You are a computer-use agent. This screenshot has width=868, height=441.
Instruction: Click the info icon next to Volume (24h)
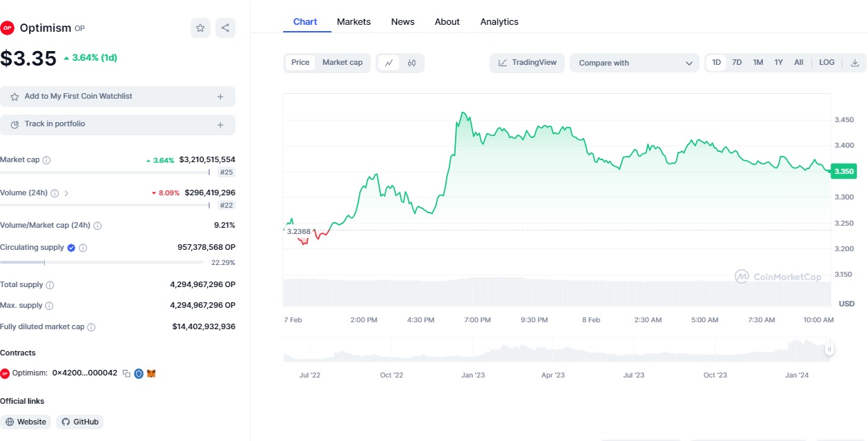click(55, 193)
